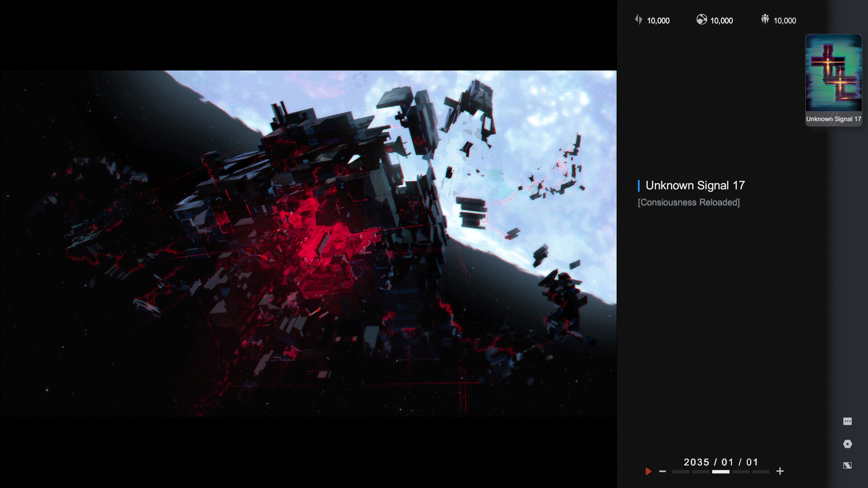Click the Consiousness Reloaded subtitle
868x488 pixels.
point(689,202)
